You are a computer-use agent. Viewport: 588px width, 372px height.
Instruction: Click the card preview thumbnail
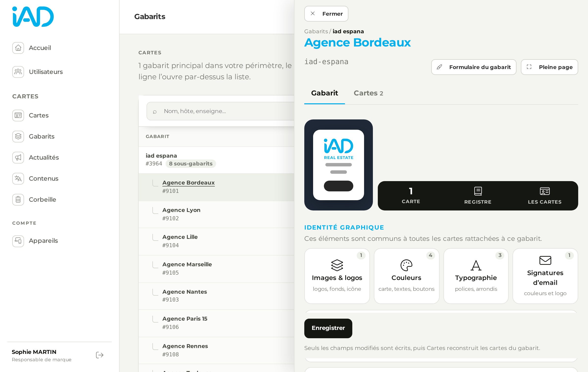[x=338, y=165]
